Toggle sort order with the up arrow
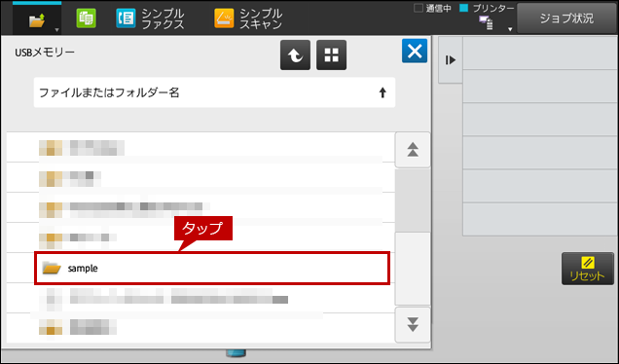 click(382, 92)
